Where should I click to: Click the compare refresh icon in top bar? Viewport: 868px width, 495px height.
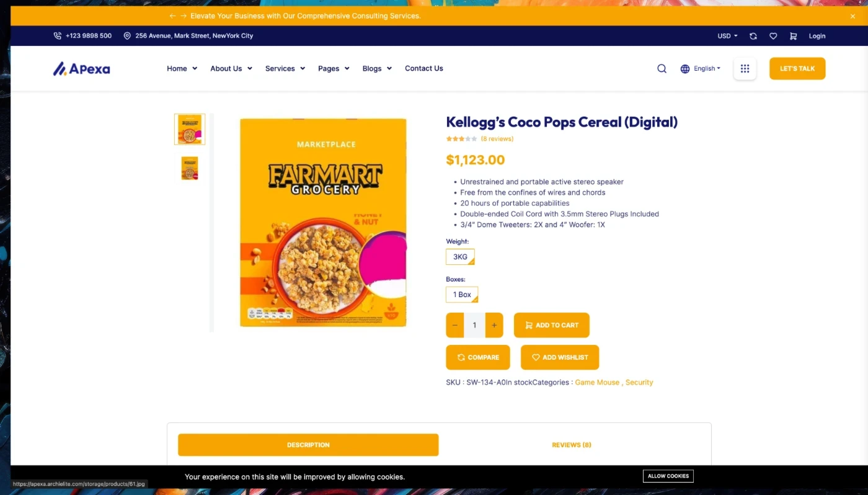point(753,36)
